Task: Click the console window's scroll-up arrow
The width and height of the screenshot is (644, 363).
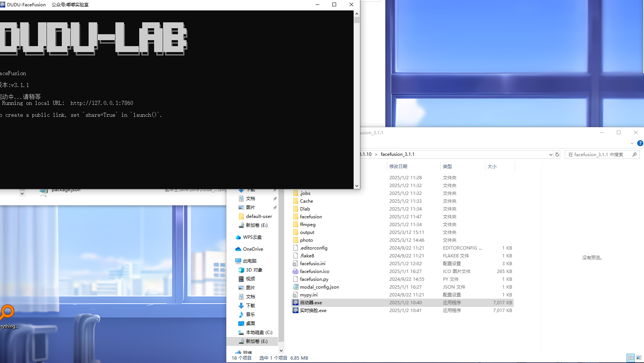Action: click(357, 14)
